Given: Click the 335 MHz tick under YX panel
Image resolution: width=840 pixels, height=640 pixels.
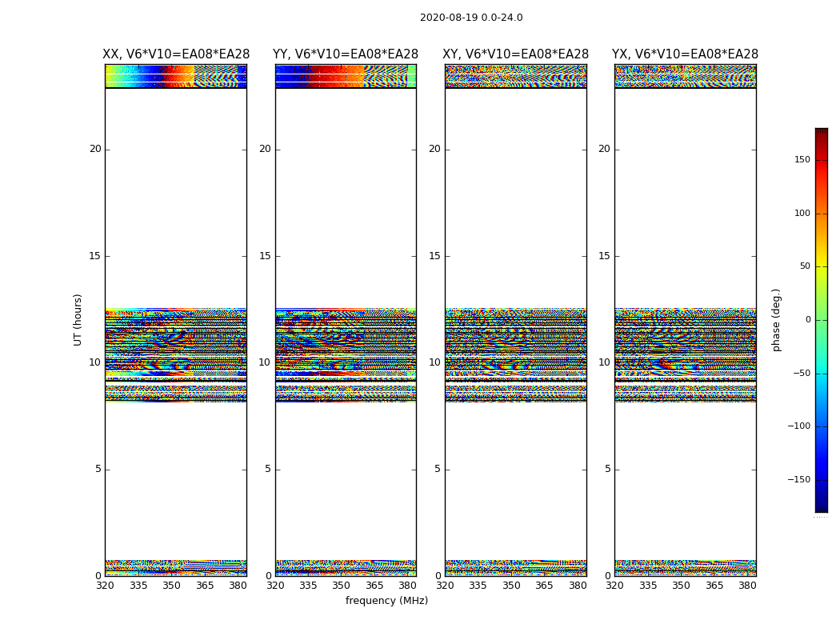Looking at the screenshot, I should click(648, 586).
